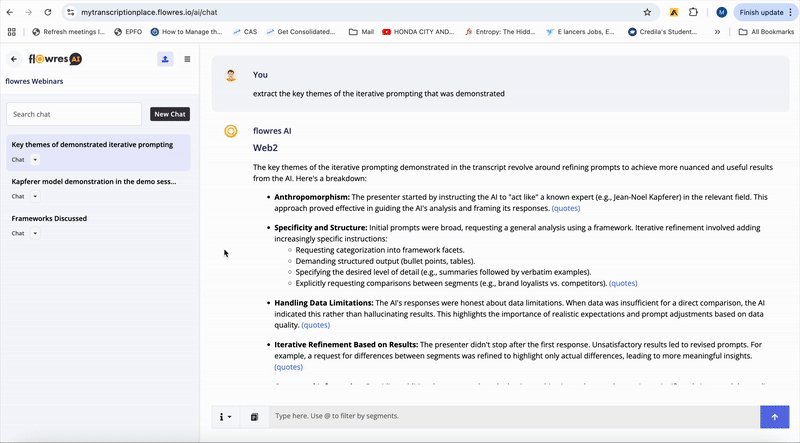The width and height of the screenshot is (800, 443).
Task: Open Get Consolidated bookmark
Action: tap(301, 32)
